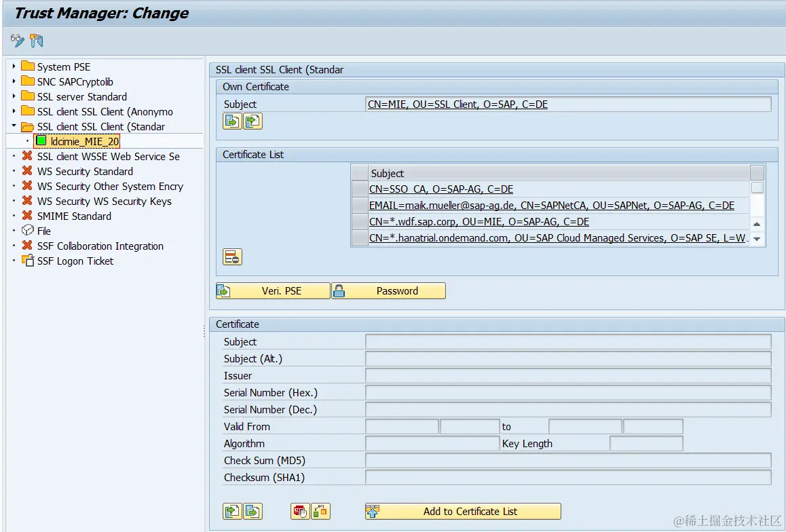
Task: Click the Import certificate icon in Certificate section
Action: pyautogui.click(x=232, y=512)
